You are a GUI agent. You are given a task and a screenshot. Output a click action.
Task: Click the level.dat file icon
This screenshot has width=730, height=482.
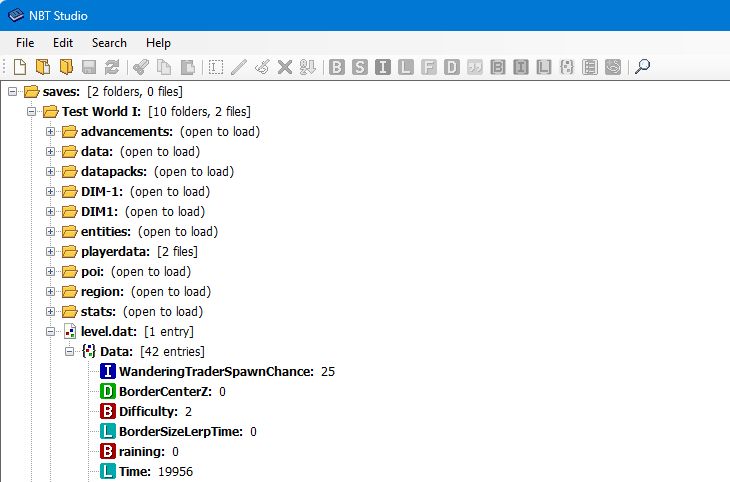click(70, 332)
